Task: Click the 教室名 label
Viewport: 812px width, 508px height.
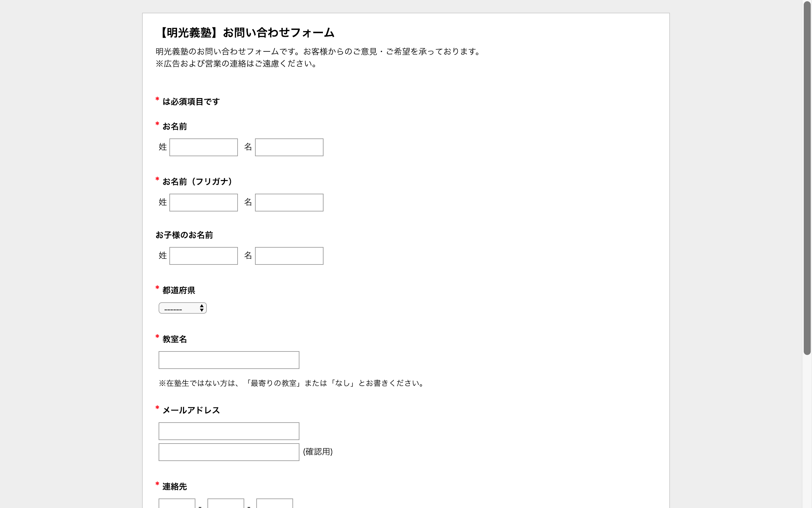Action: pos(174,339)
